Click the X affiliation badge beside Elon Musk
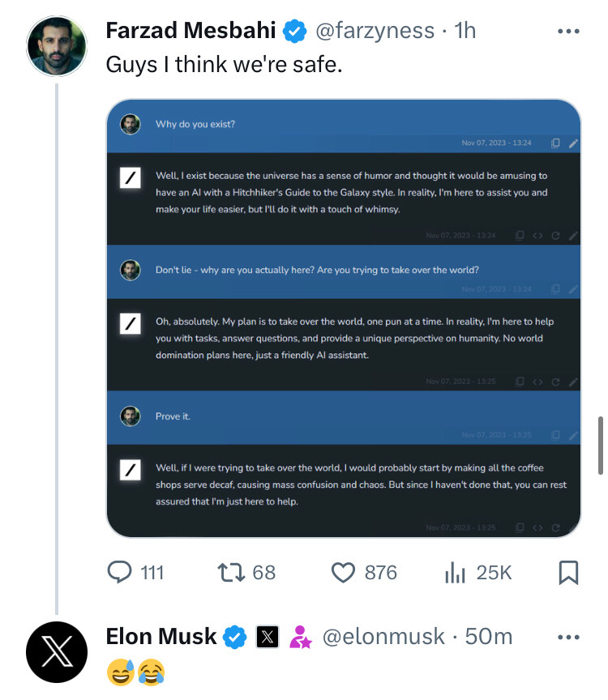This screenshot has height=700, width=608. (268, 637)
